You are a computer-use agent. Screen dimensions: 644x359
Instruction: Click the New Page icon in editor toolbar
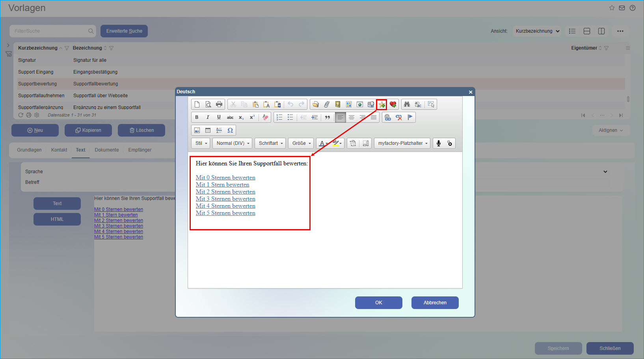197,104
